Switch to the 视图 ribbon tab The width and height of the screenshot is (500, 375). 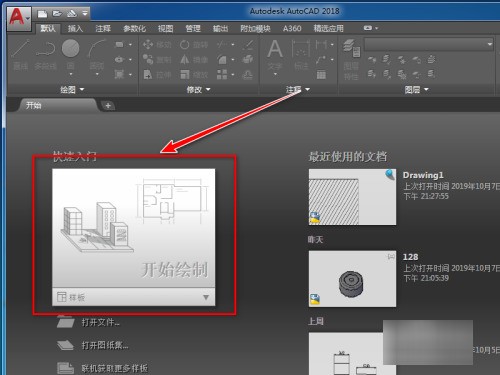coord(165,28)
